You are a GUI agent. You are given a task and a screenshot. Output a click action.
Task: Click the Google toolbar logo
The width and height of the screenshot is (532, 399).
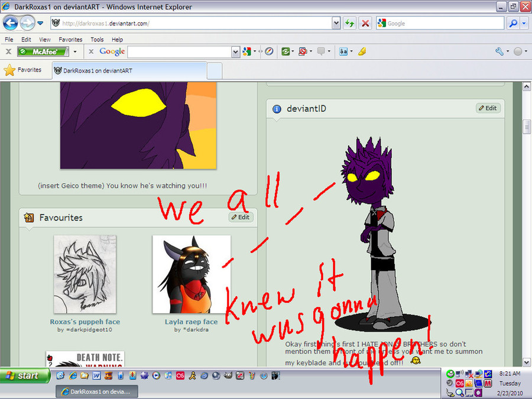112,51
